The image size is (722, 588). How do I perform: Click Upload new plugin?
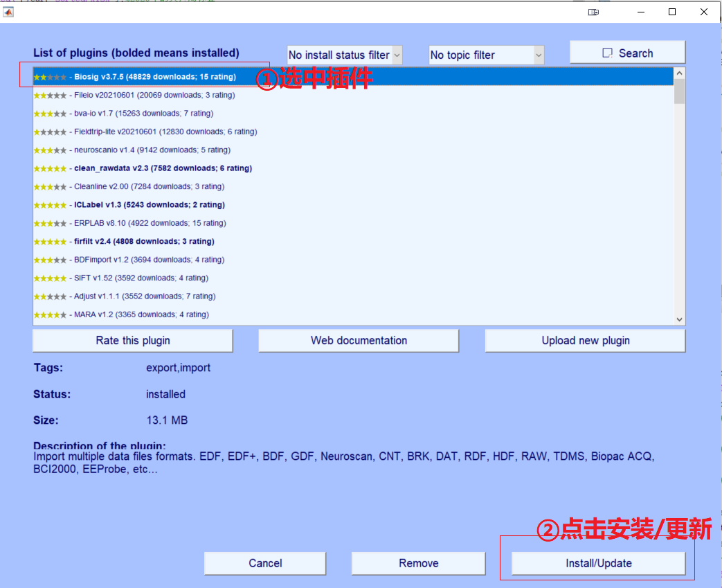click(584, 340)
